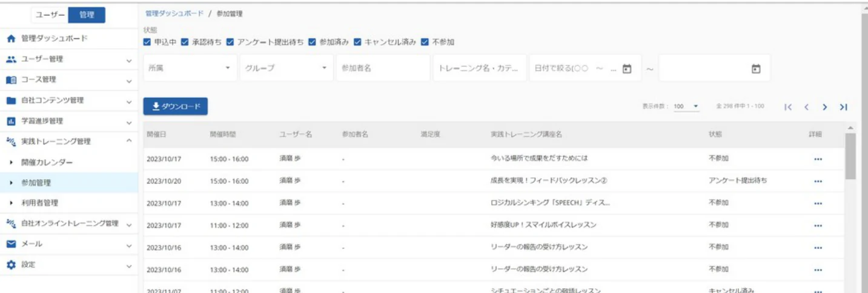Screen dimensions: 868x293
Task: Open 開催カレンダー in the sidebar
Action: (69, 163)
